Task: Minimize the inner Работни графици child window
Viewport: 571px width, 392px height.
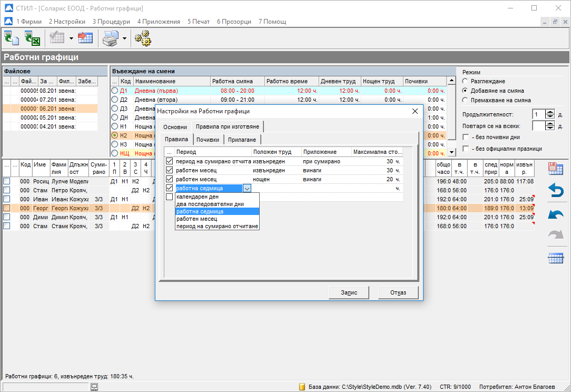Action: 545,22
